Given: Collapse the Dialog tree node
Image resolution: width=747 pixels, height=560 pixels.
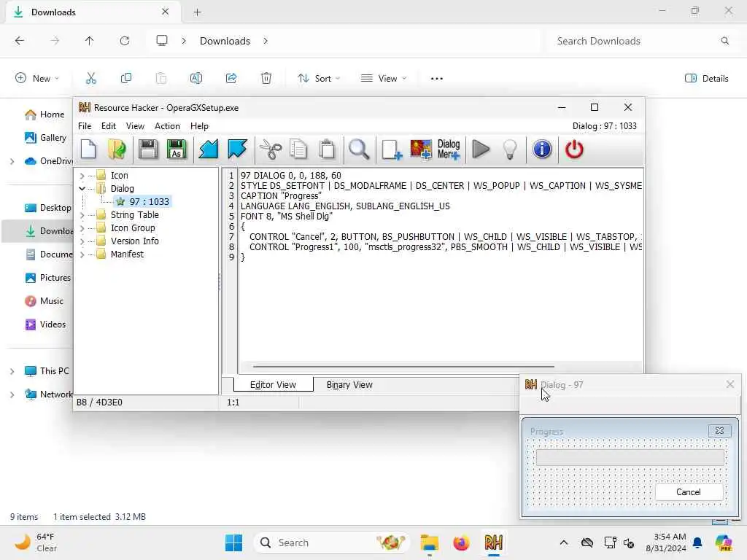Looking at the screenshot, I should pos(82,189).
